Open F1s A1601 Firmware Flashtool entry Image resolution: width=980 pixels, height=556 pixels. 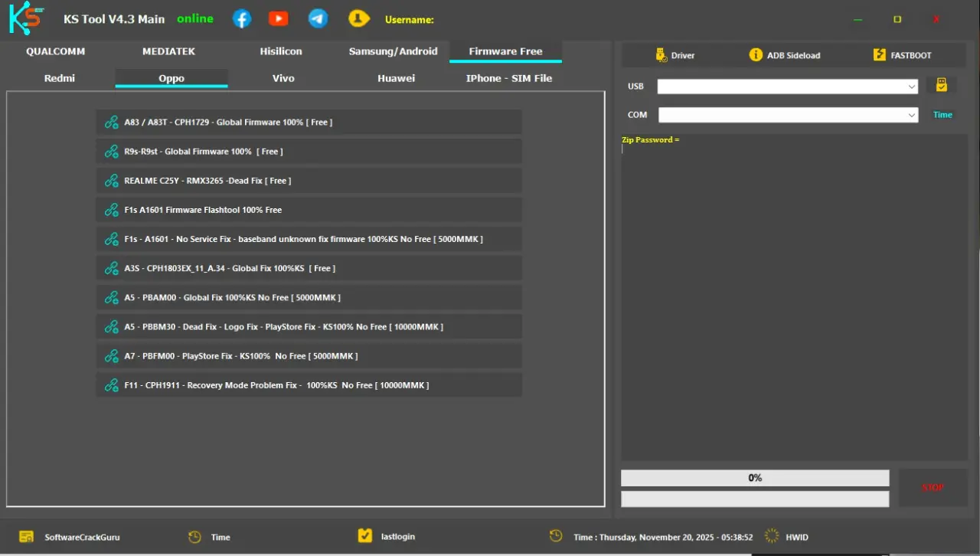[309, 210]
